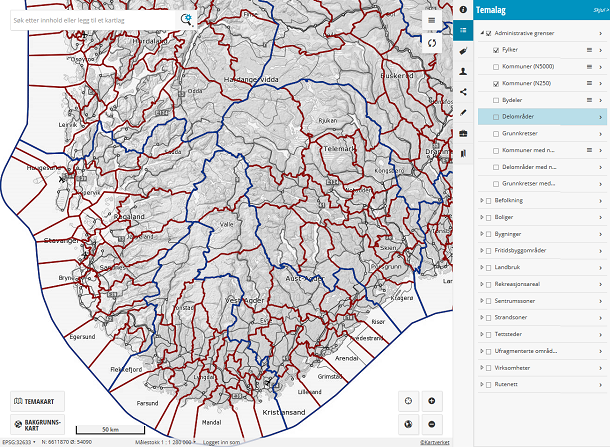Check the Grunnkretser layer checkbox
Image resolution: width=610 pixels, height=447 pixels.
(x=497, y=133)
